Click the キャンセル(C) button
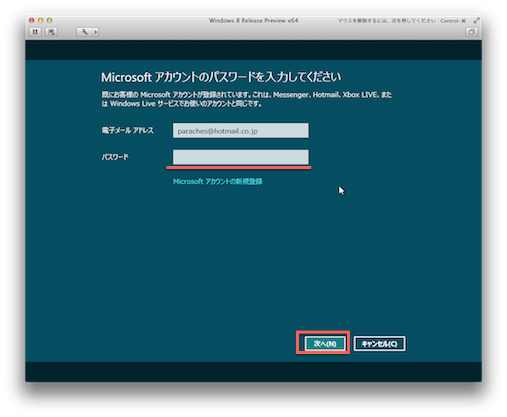 (379, 343)
